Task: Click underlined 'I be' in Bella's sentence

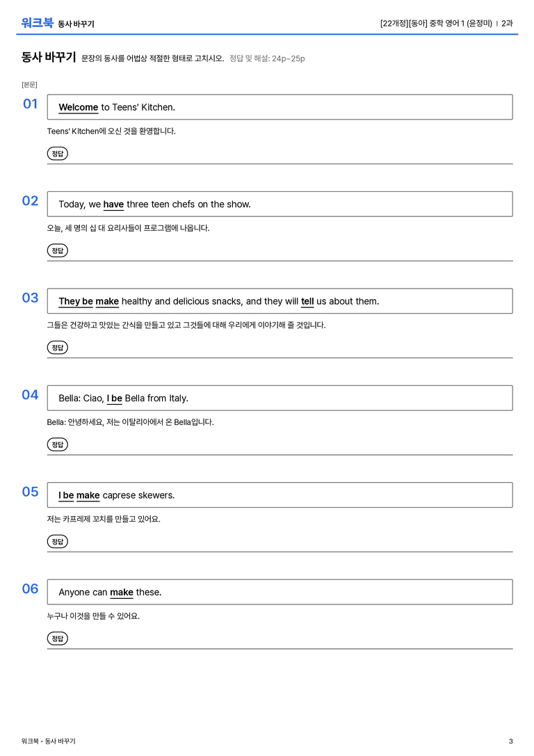Action: point(114,399)
